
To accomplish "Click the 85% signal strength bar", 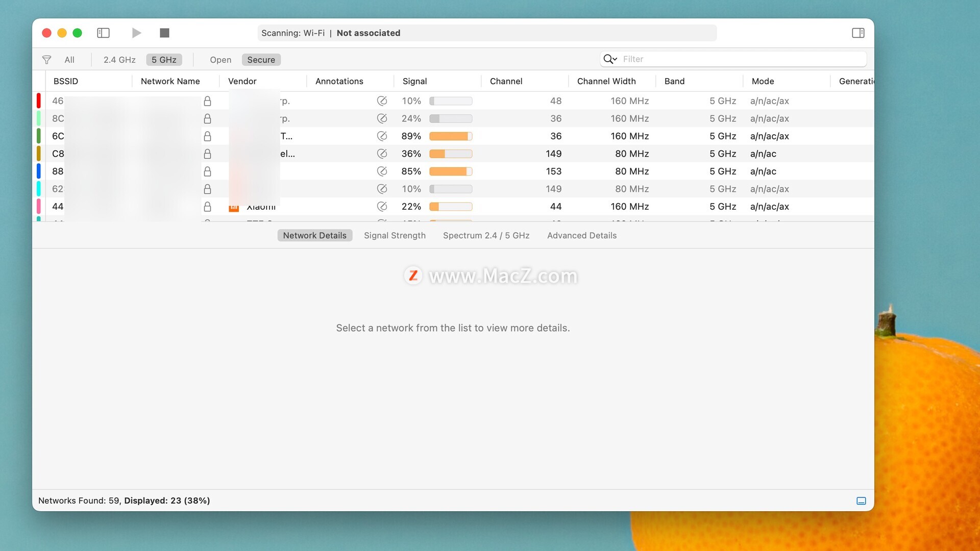I will click(x=451, y=171).
